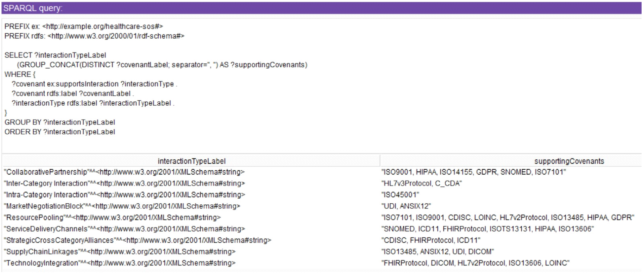Select the StrategicCrossCategoryAlliances row

point(138,240)
